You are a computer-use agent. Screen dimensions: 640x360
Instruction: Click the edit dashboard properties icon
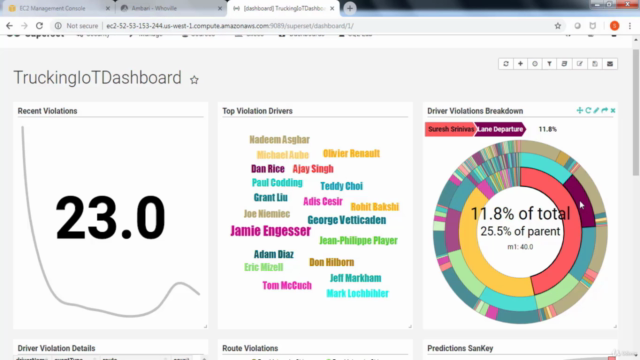(x=580, y=64)
